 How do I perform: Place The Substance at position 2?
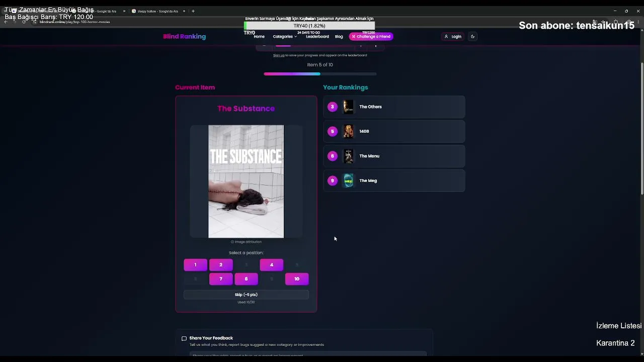click(x=221, y=264)
